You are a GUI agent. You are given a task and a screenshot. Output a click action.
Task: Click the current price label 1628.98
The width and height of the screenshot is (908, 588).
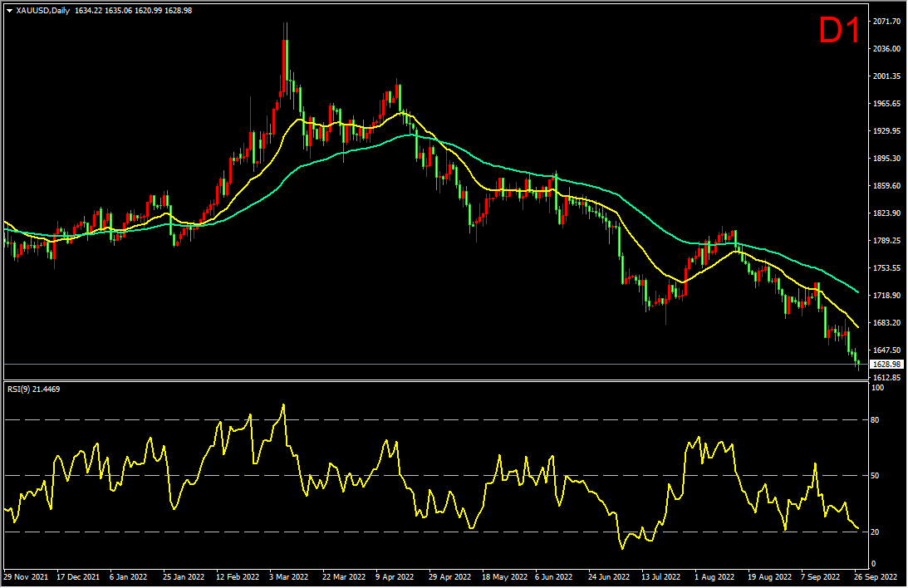pos(886,364)
